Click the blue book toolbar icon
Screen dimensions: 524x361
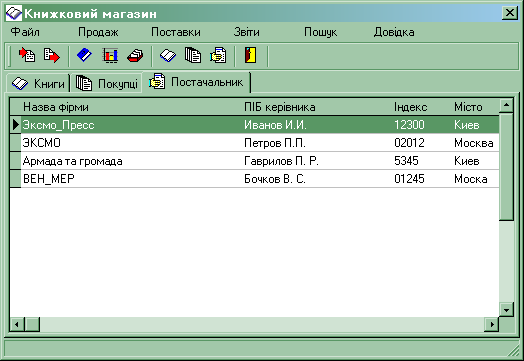coord(84,55)
